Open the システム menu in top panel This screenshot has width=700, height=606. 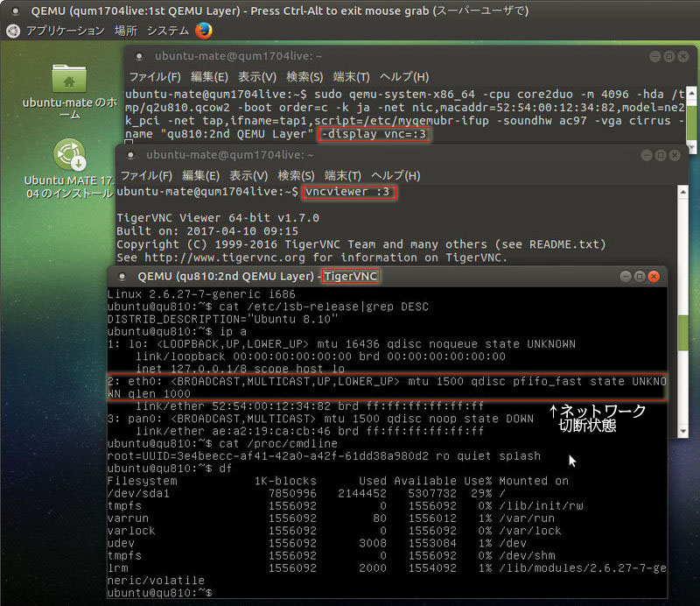click(x=168, y=31)
